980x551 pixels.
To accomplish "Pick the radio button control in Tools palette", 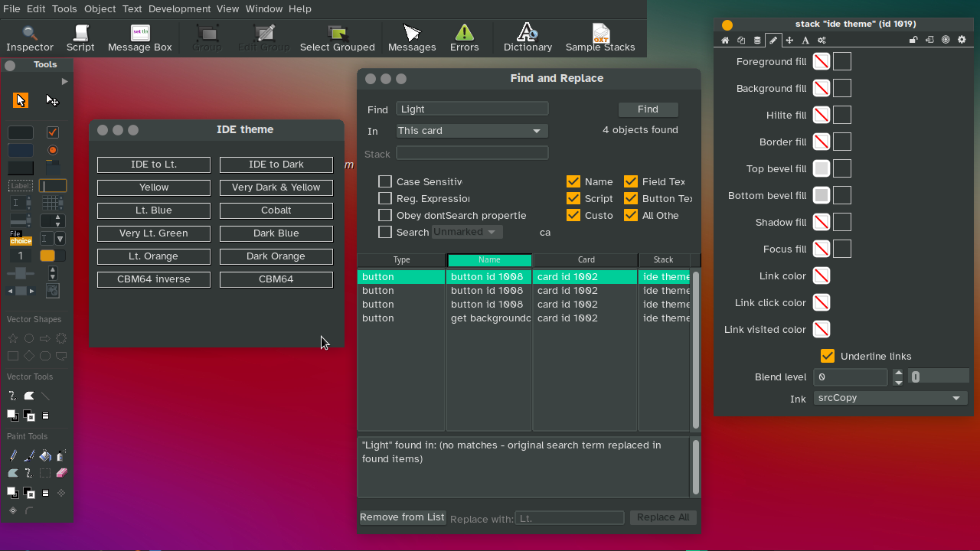I will pos(53,150).
